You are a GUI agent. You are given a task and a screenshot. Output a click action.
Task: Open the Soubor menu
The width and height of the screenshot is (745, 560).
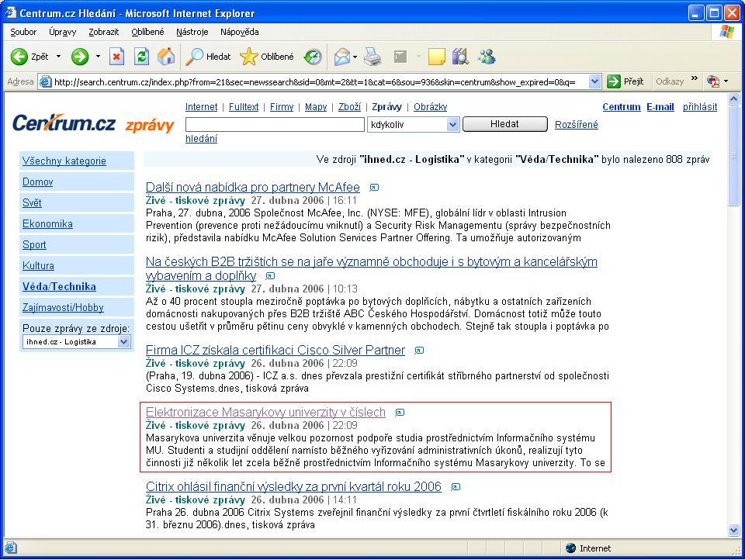coord(23,32)
